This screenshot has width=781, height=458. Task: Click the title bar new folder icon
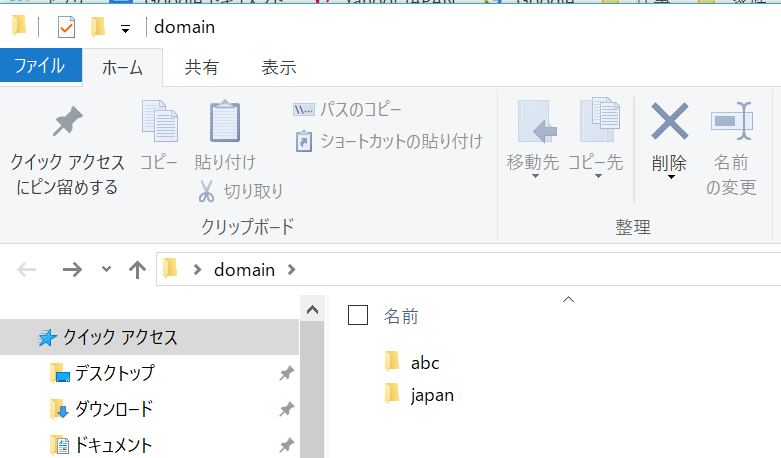98,26
